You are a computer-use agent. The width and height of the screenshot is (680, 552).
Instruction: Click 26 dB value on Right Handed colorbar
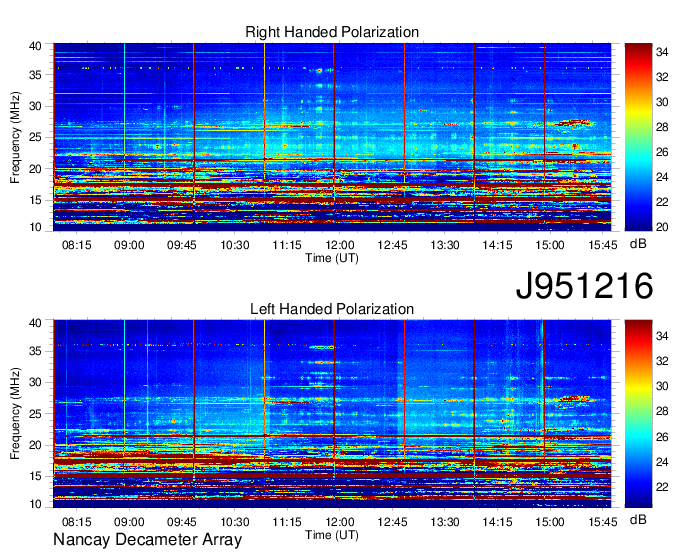tap(662, 152)
